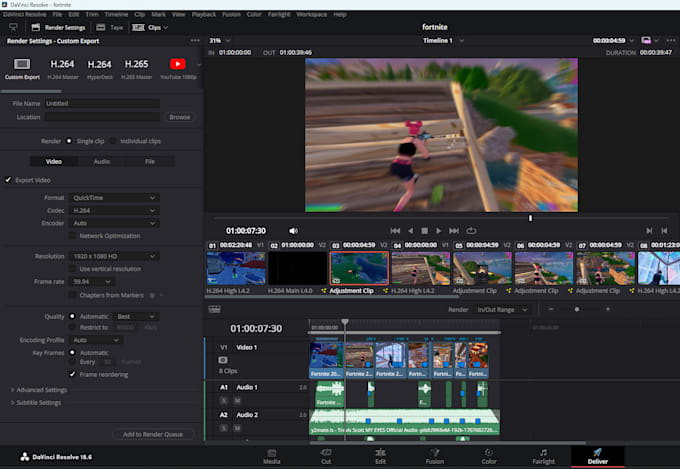Play forward in the viewer

[x=438, y=231]
